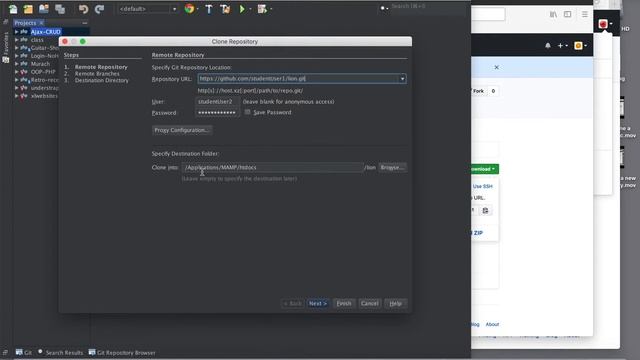Open Proxy Configuration settings
Image resolution: width=640 pixels, height=360 pixels.
(x=182, y=130)
